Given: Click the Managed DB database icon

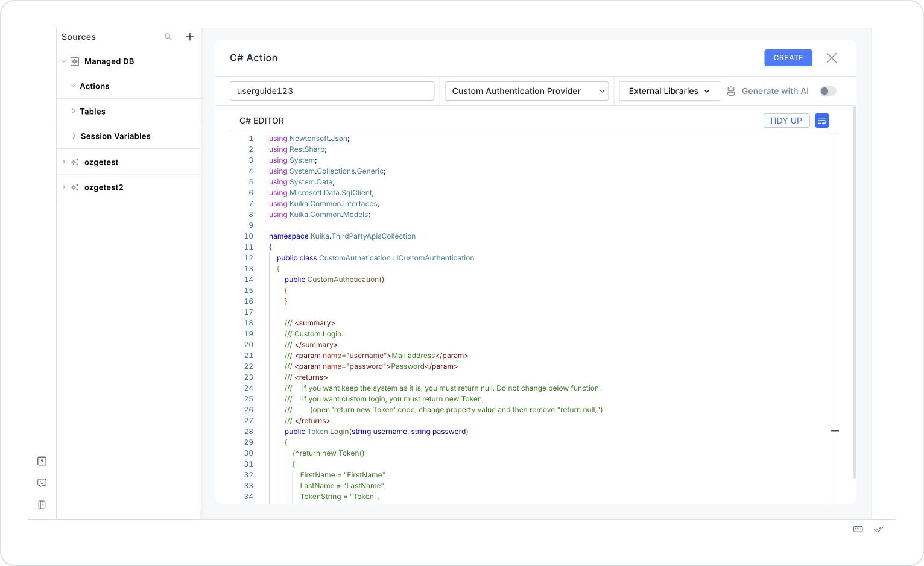Looking at the screenshot, I should 75,61.
